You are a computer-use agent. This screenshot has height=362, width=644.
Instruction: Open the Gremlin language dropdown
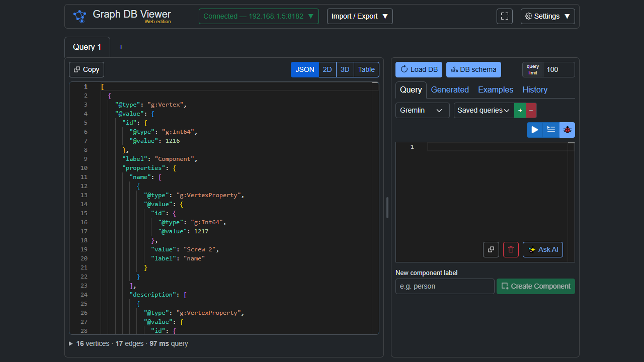423,110
